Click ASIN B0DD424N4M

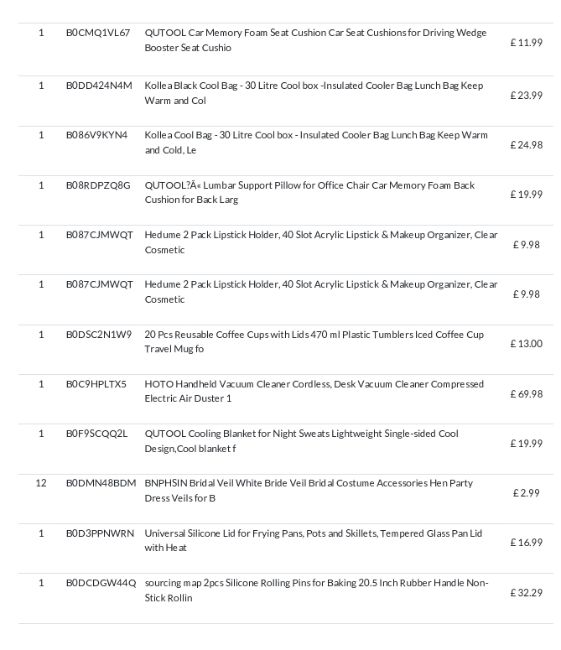point(99,86)
